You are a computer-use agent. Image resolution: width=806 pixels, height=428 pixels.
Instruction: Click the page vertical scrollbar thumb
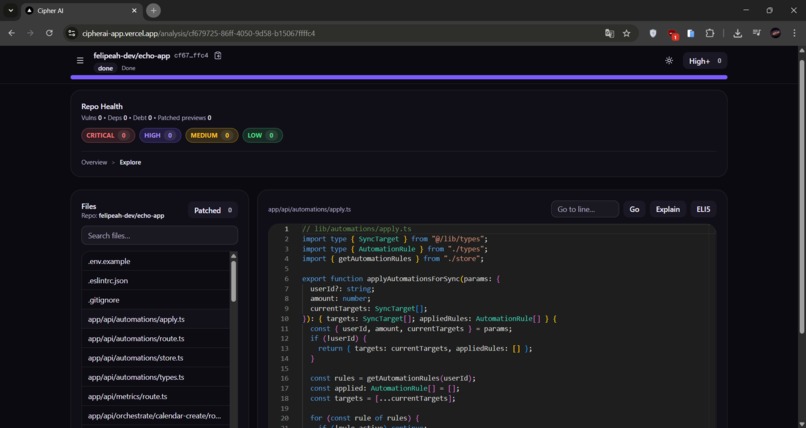801,195
